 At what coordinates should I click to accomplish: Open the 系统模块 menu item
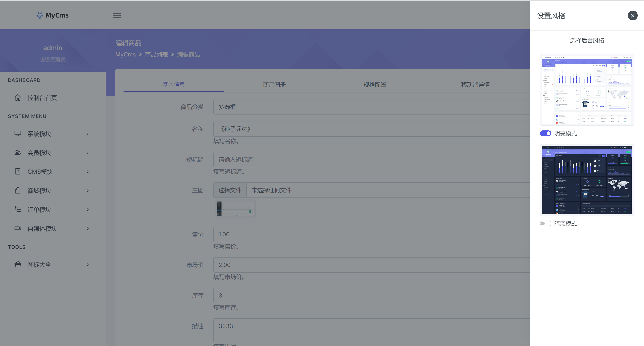tap(53, 134)
